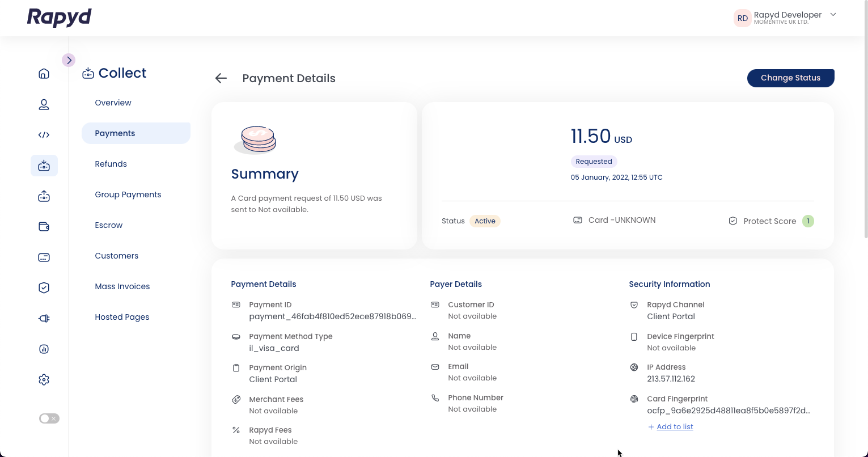Open the Overview menu item
This screenshot has width=868, height=457.
click(x=113, y=103)
